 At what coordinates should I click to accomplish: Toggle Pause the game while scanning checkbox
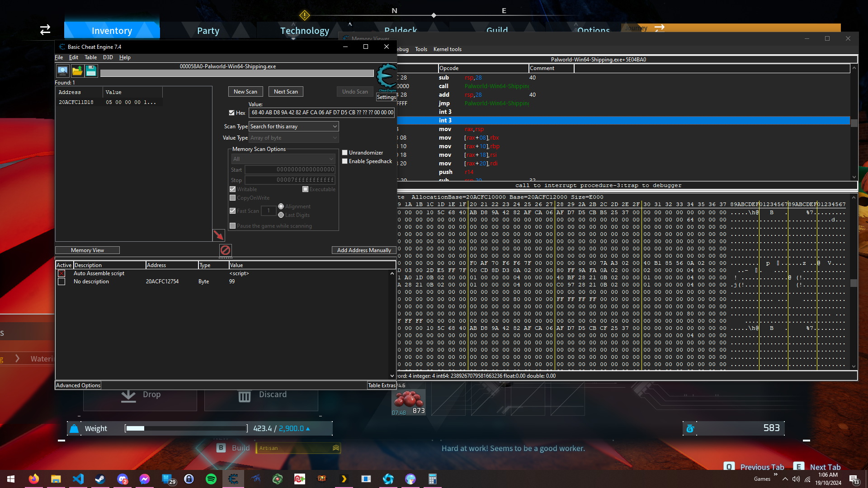pyautogui.click(x=233, y=226)
